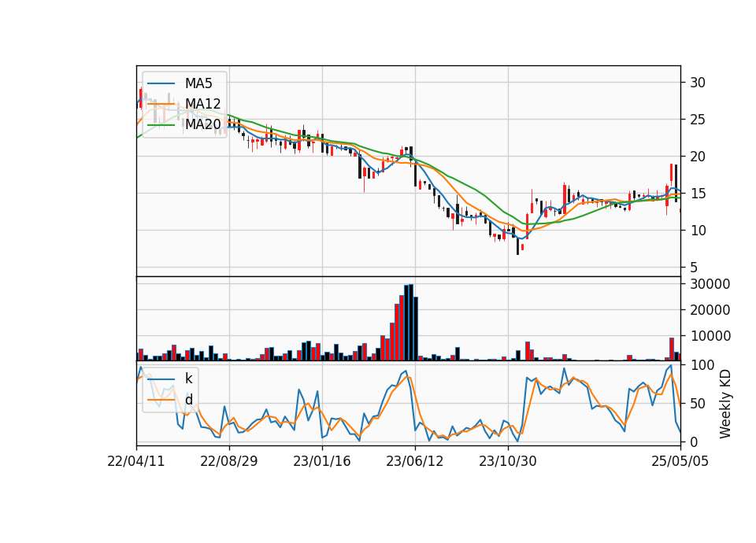Image resolution: width=756 pixels, height=543 pixels.
Task: Click the tallest volume bar near 23/06/12
Action: tap(411, 323)
